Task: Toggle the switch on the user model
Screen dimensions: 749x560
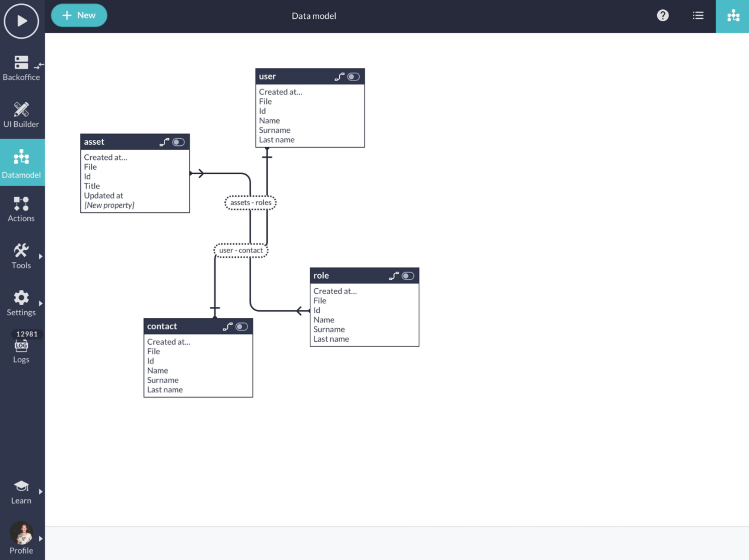Action: (x=353, y=77)
